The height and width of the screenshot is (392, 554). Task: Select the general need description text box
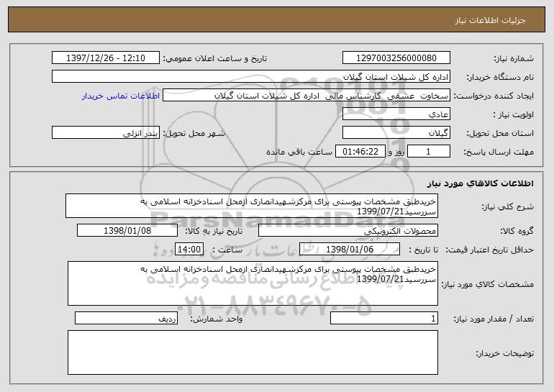click(x=252, y=206)
